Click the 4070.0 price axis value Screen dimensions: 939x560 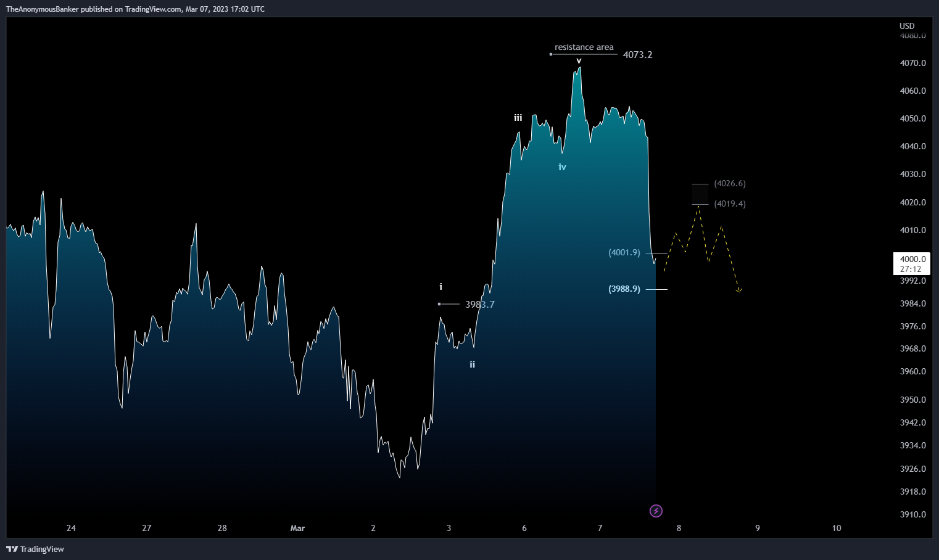[x=913, y=63]
